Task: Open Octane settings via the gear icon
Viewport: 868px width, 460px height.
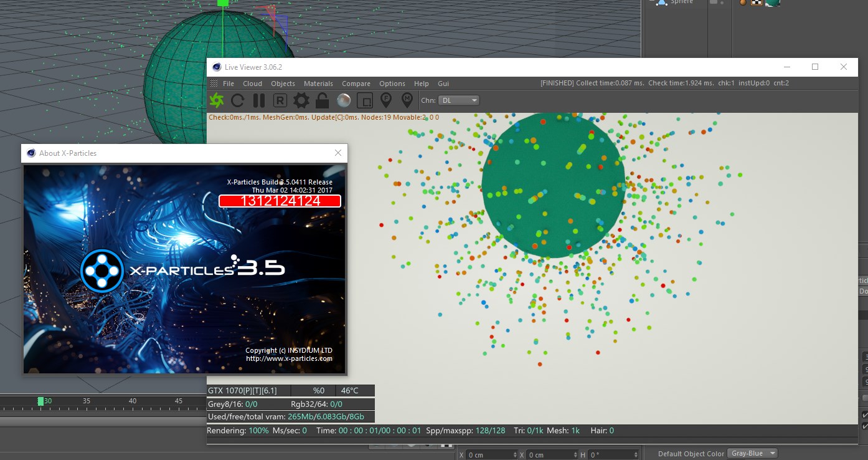Action: click(x=301, y=100)
